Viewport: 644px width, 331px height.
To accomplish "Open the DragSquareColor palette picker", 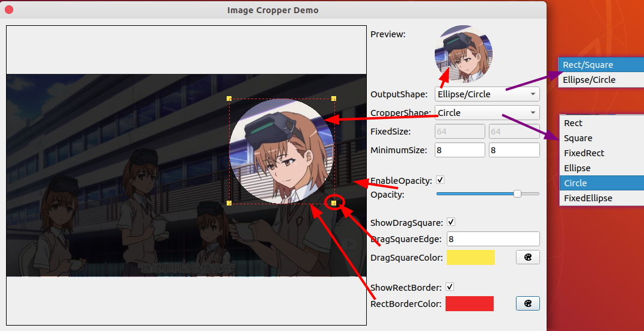I will [527, 257].
